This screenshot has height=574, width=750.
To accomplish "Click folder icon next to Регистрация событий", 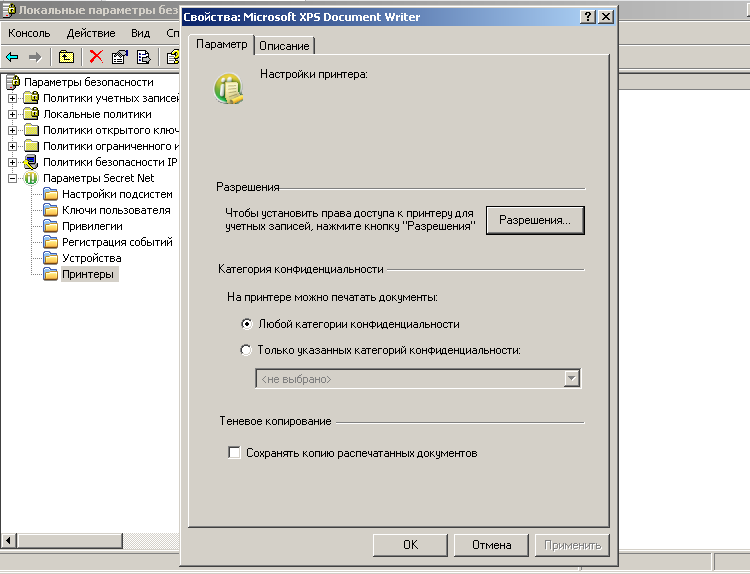I will [x=50, y=242].
